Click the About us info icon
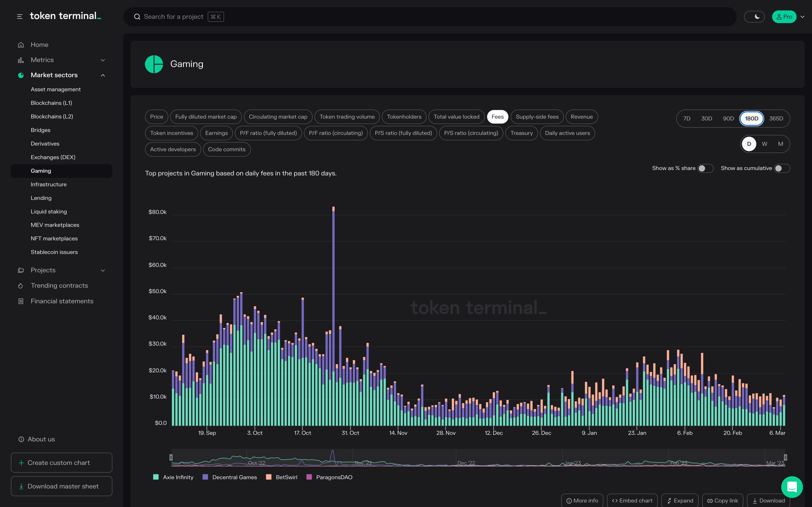Image resolution: width=812 pixels, height=507 pixels. pyautogui.click(x=21, y=439)
